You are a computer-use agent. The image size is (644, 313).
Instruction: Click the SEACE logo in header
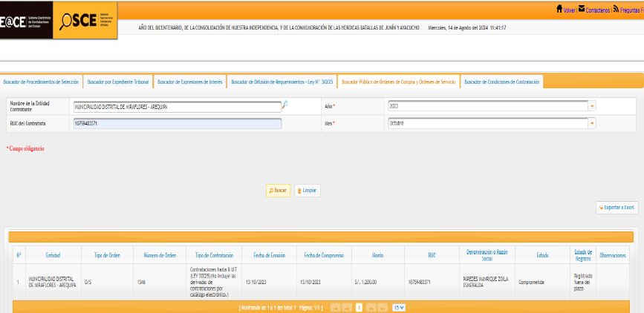coord(24,20)
